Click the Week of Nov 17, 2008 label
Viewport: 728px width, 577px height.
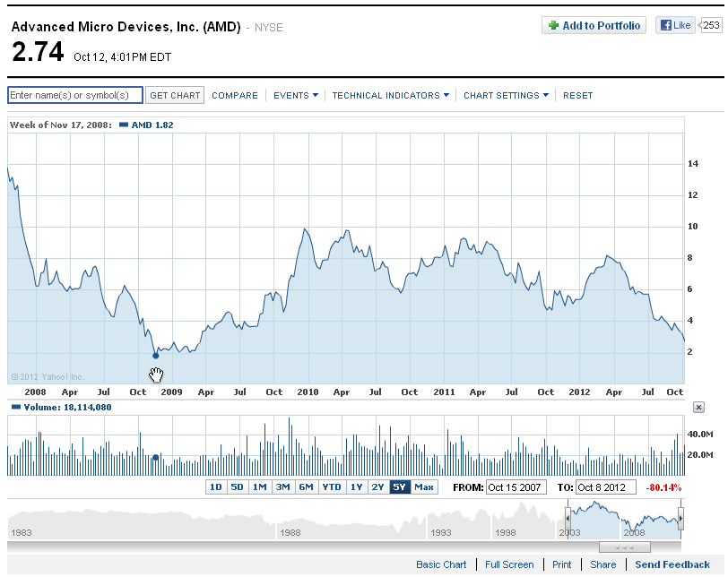[61, 125]
